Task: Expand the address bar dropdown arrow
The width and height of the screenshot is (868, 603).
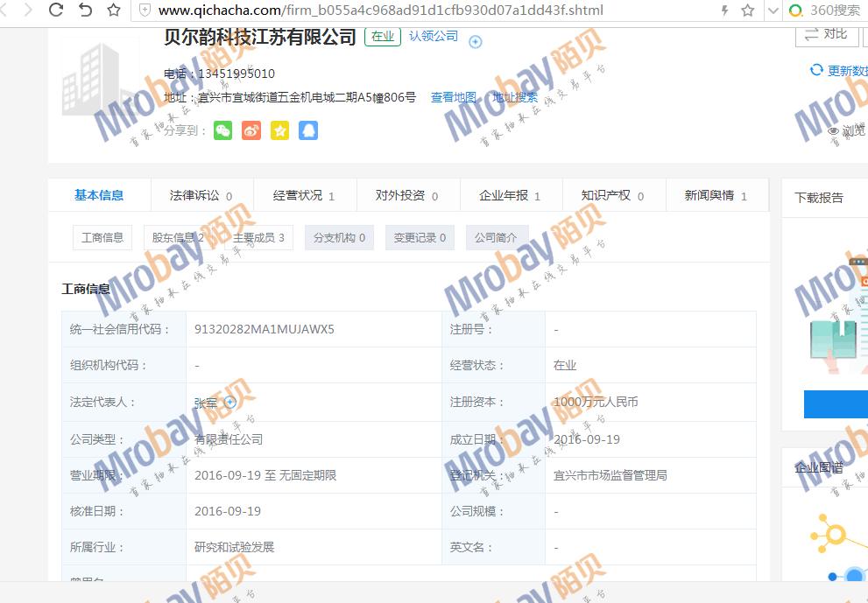Action: pyautogui.click(x=773, y=11)
